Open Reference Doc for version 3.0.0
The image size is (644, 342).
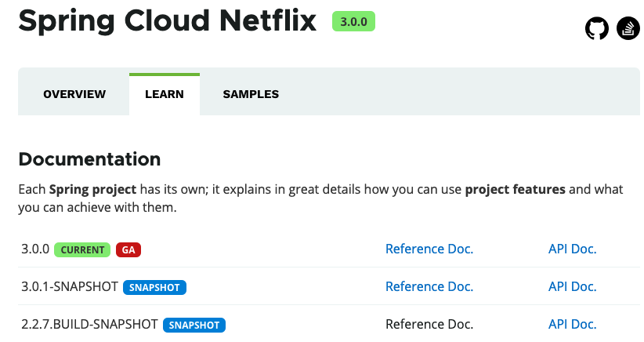point(429,249)
